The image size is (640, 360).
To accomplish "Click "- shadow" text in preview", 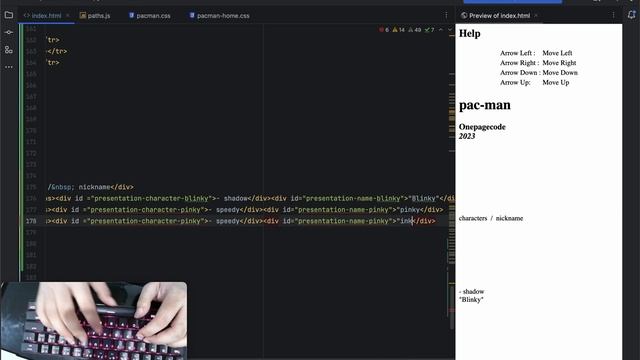I will (x=471, y=291).
